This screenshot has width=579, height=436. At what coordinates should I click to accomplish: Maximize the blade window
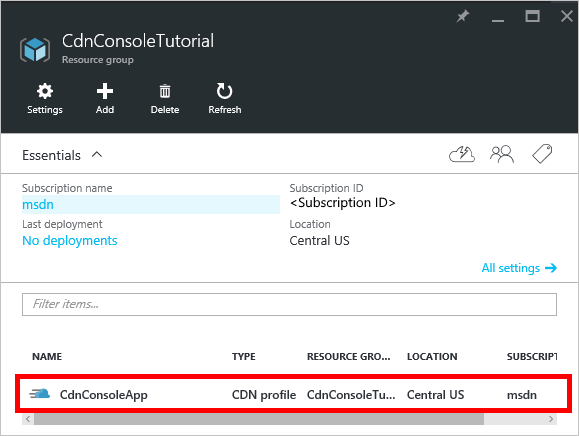coord(532,16)
